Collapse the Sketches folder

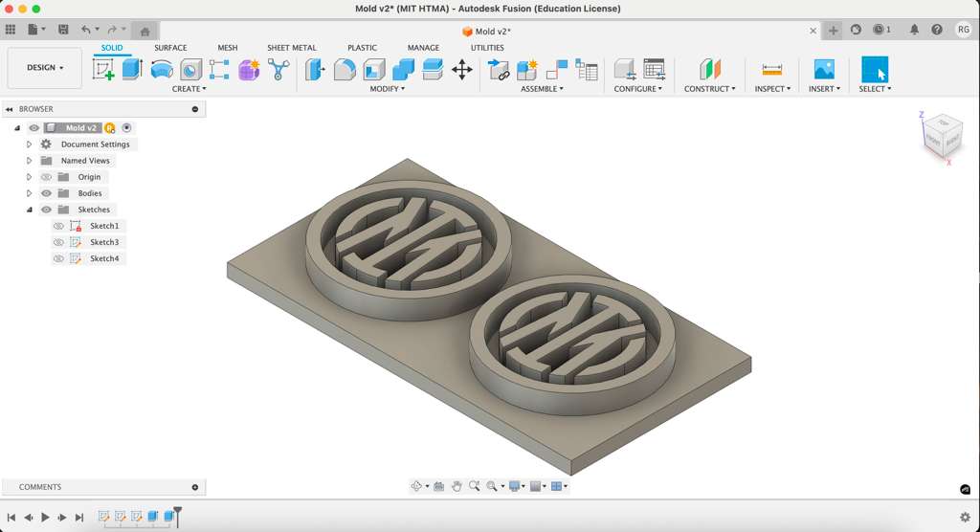click(x=29, y=210)
